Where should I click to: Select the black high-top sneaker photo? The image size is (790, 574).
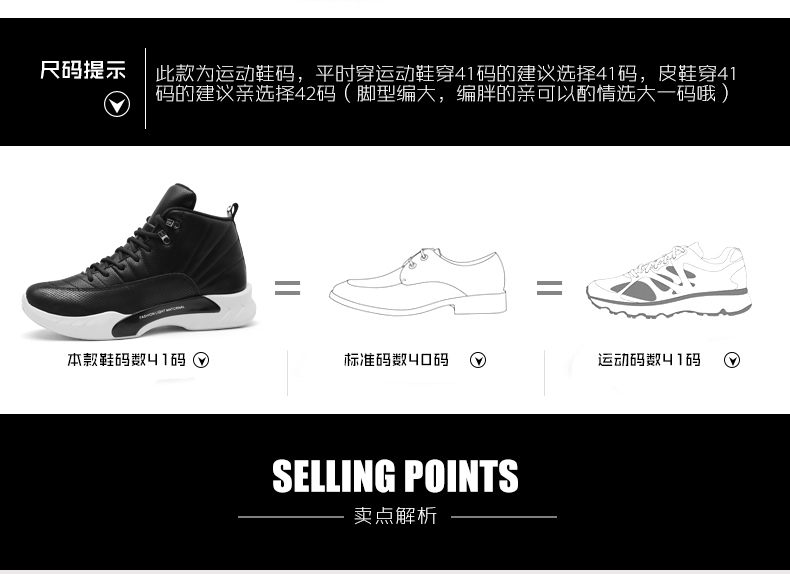click(140, 261)
